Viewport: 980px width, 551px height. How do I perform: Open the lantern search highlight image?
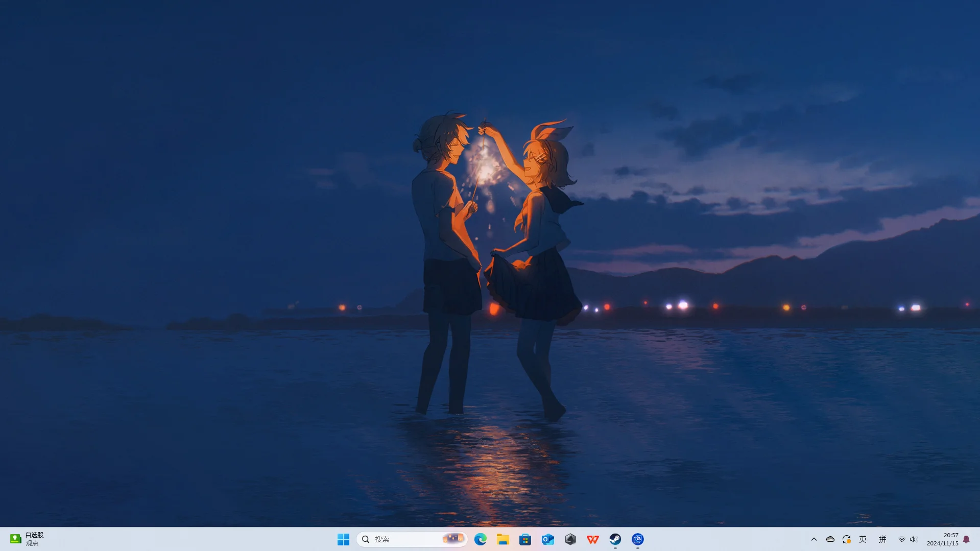point(453,539)
